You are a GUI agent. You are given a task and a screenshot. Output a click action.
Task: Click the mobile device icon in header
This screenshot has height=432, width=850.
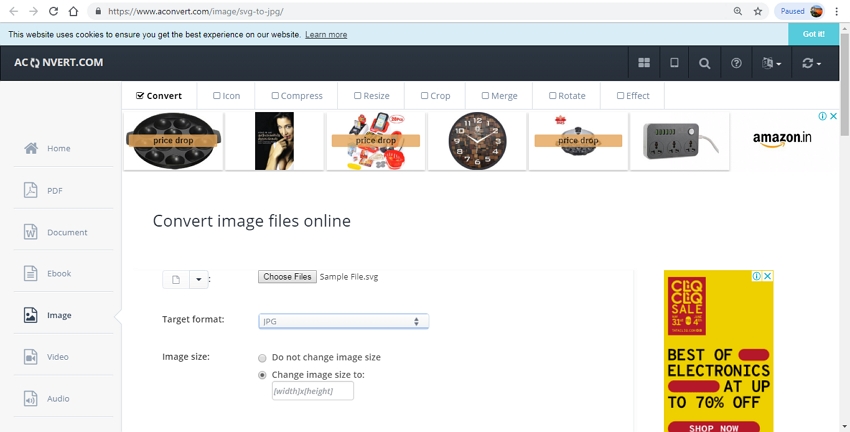674,63
